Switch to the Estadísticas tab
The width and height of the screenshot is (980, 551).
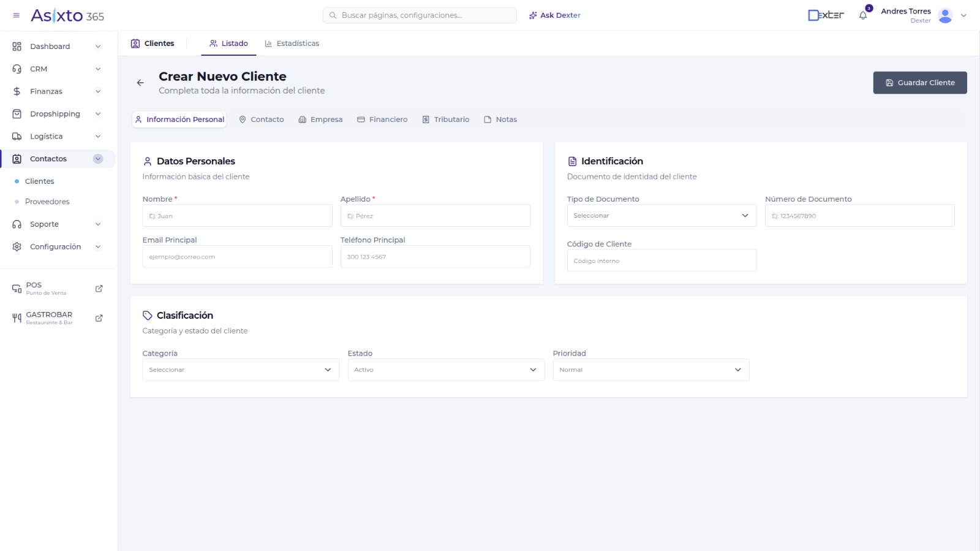click(x=292, y=44)
